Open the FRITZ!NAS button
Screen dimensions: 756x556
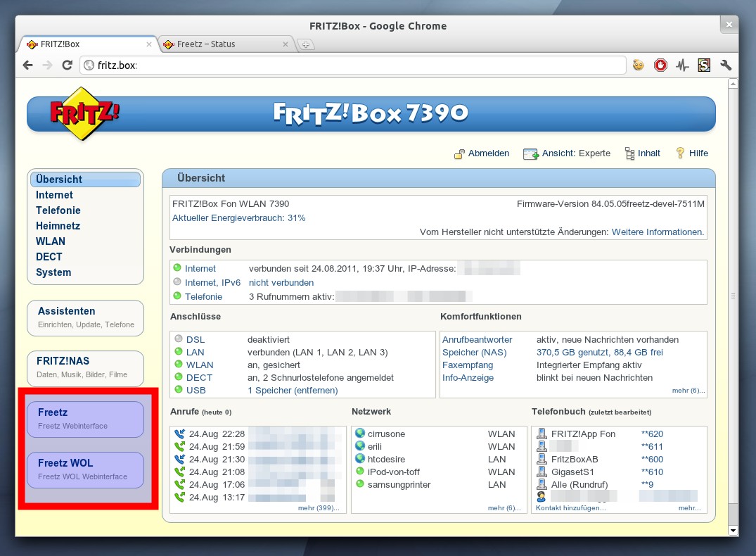tap(85, 367)
